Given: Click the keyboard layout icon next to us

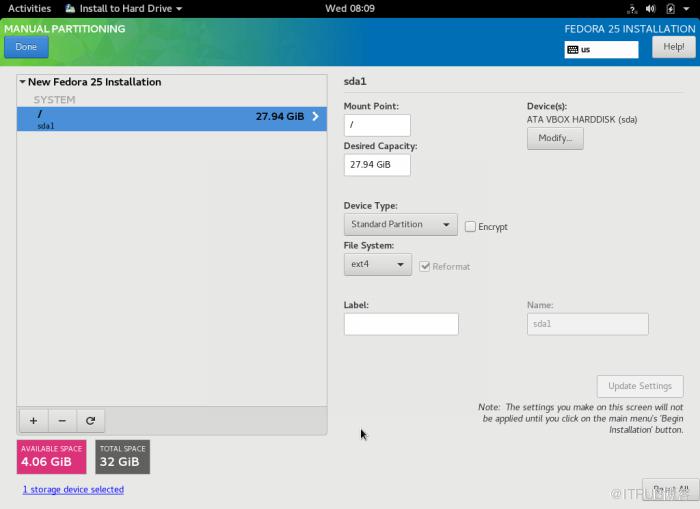Looking at the screenshot, I should tap(573, 50).
